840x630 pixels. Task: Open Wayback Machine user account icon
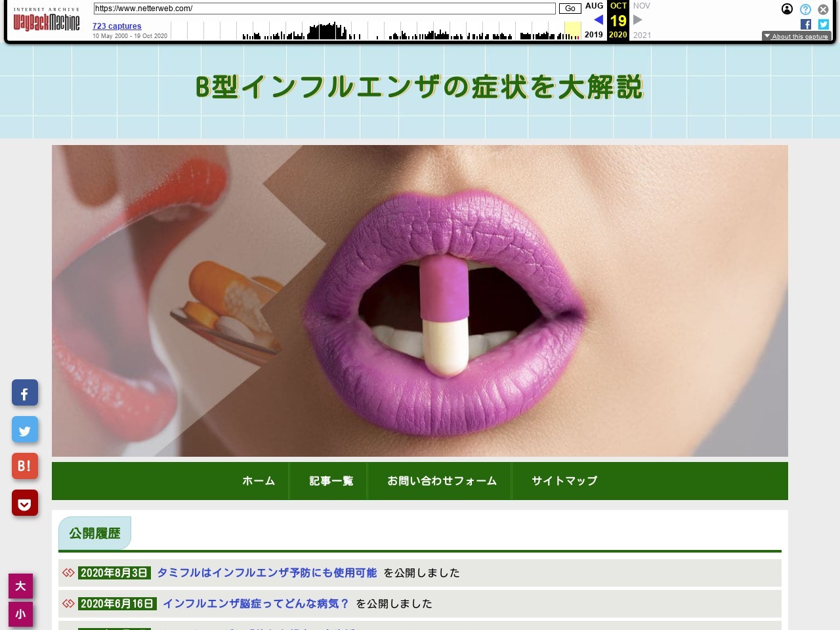[x=787, y=9]
